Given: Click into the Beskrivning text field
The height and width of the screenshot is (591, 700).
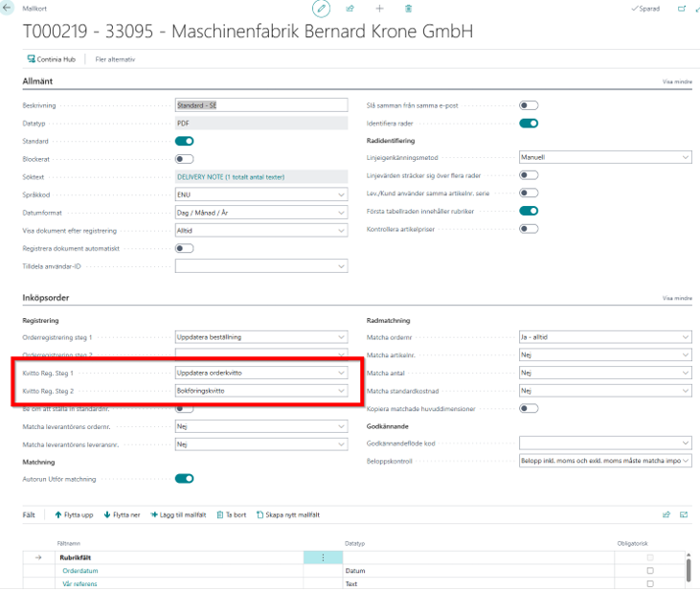Looking at the screenshot, I should click(260, 105).
